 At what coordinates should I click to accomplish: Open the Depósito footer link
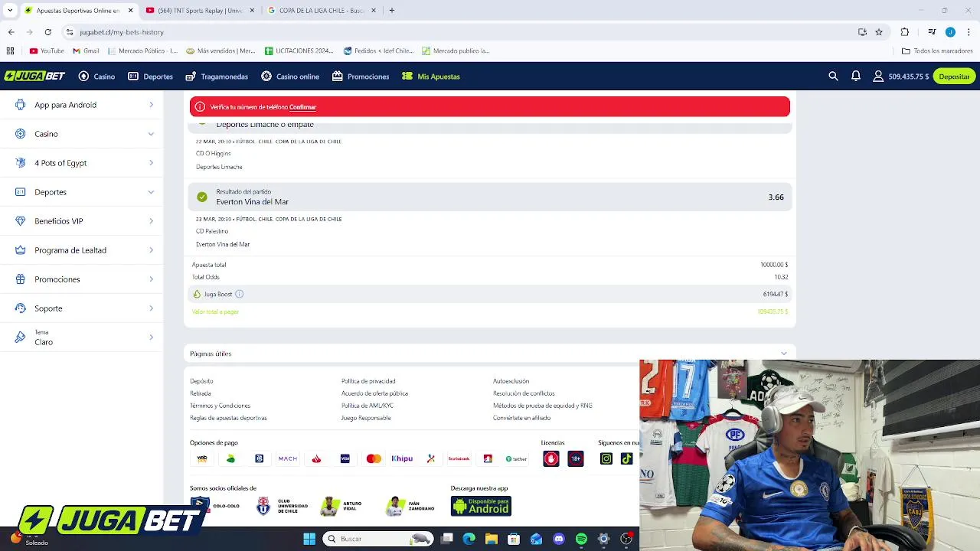(201, 381)
